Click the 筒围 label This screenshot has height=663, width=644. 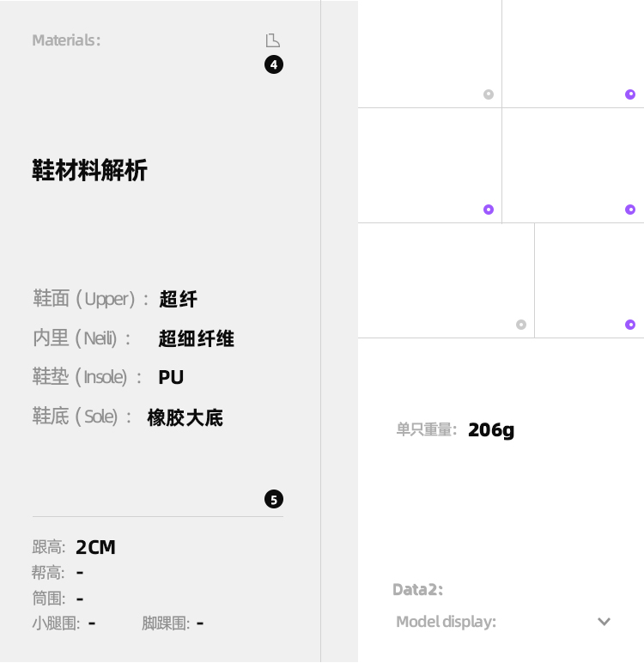48,599
